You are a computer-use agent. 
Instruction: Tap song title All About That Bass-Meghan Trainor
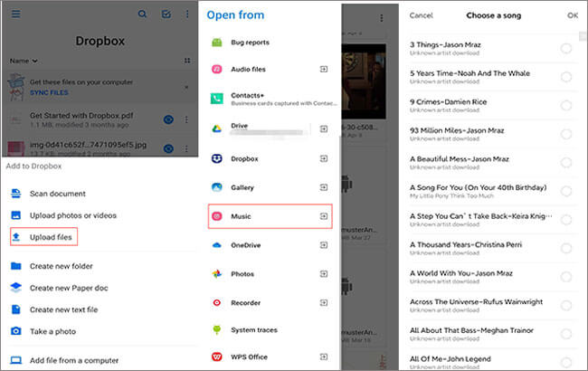coord(471,330)
